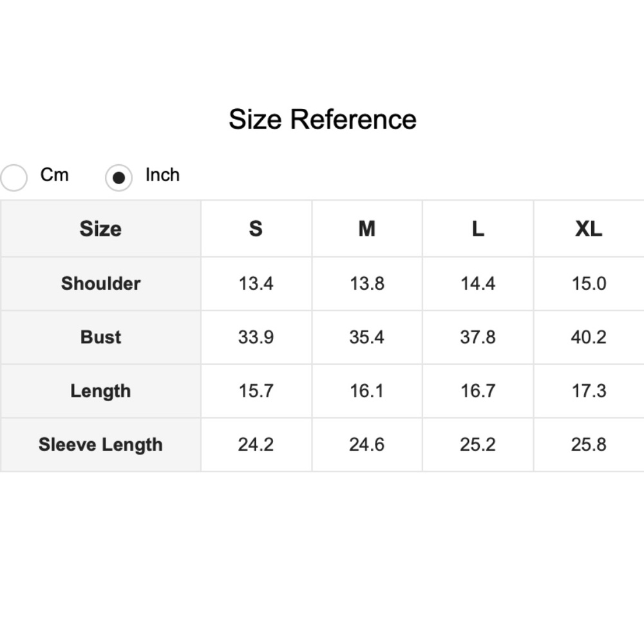Select the L size column header

477,229
